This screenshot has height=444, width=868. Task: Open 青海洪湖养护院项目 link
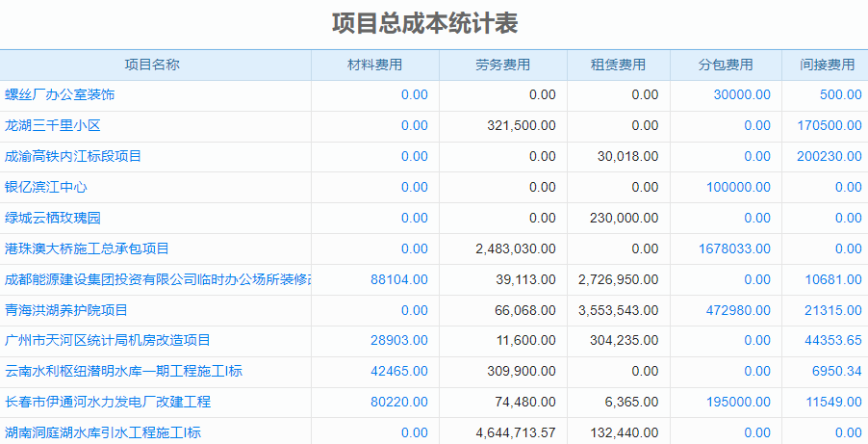click(x=66, y=310)
